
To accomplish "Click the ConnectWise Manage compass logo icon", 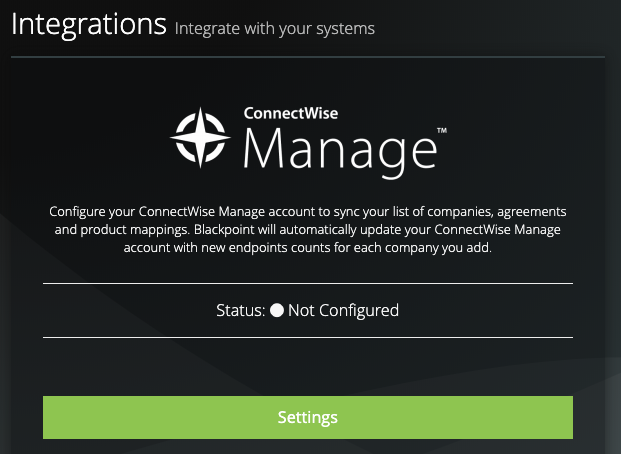I will tap(200, 137).
